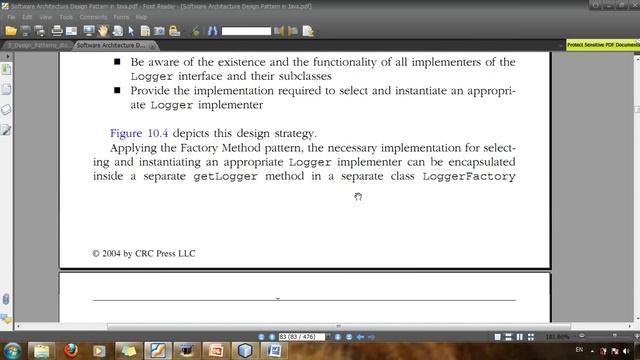The image size is (640, 360).
Task: Click in the toolbar search field
Action: [x=246, y=31]
